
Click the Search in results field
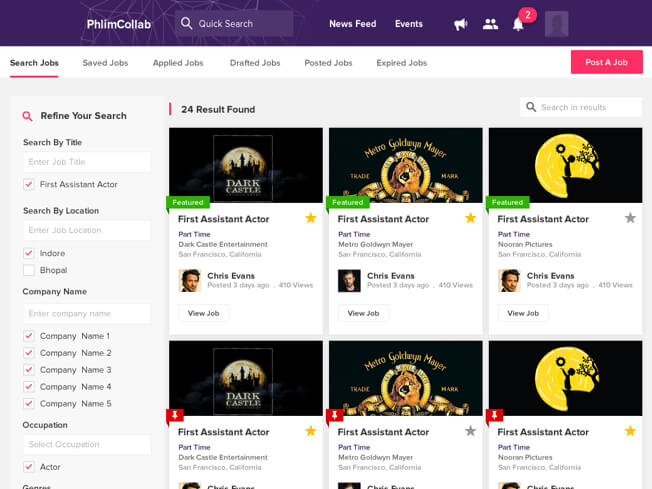click(581, 107)
